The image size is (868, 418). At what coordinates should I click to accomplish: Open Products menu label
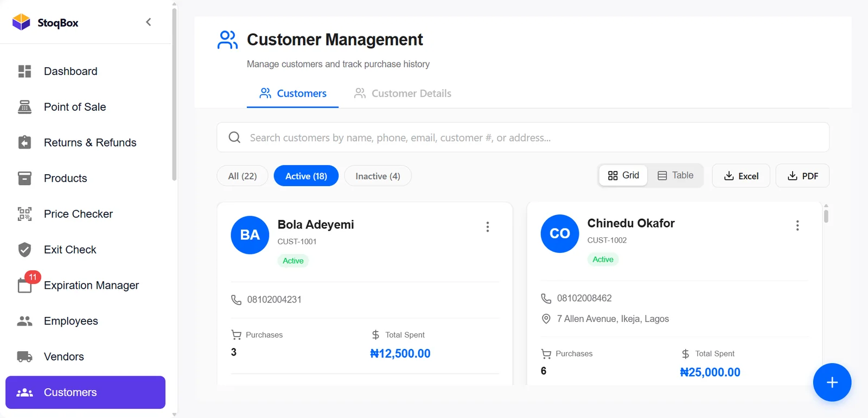point(65,178)
